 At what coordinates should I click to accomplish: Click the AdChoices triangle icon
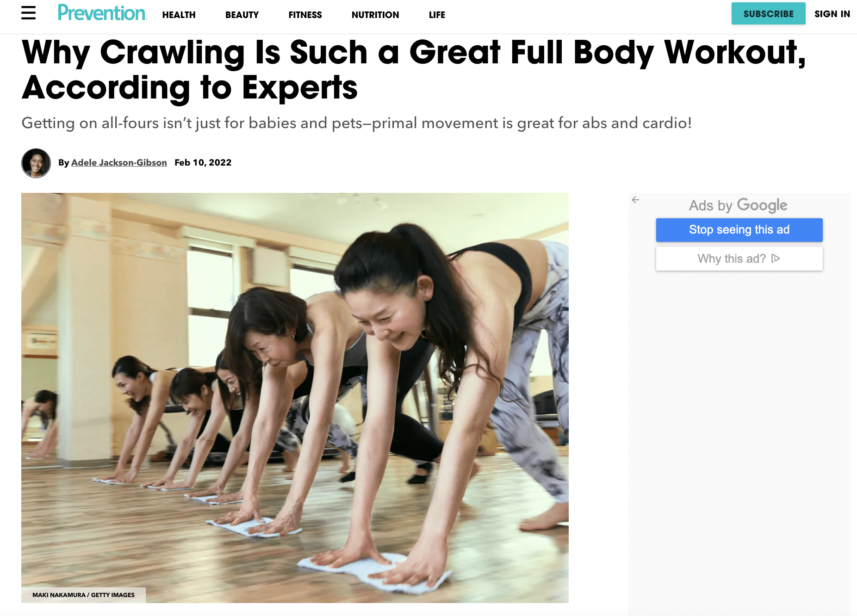[x=776, y=259]
